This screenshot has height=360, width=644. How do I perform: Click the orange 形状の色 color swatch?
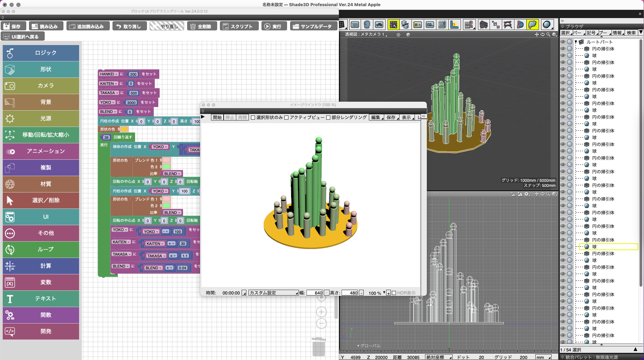pyautogui.click(x=124, y=129)
